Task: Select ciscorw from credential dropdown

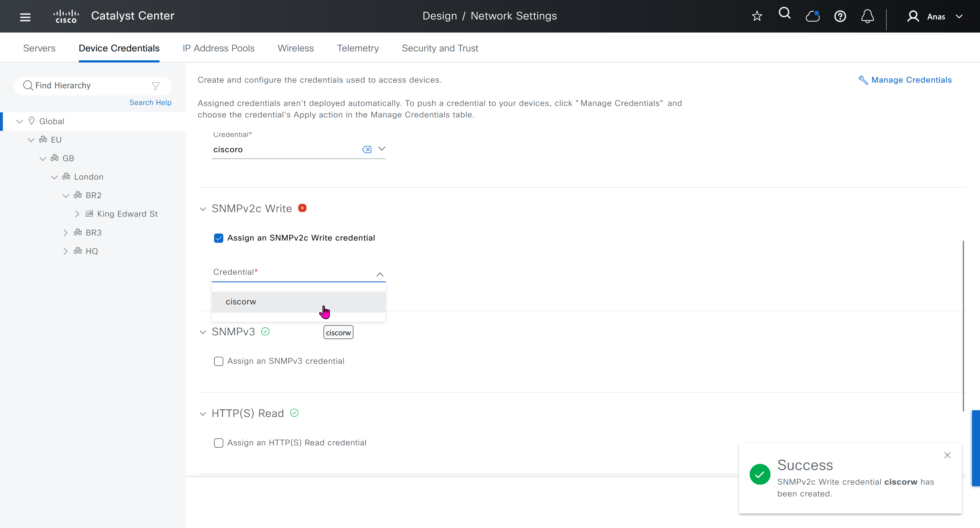Action: pyautogui.click(x=241, y=302)
